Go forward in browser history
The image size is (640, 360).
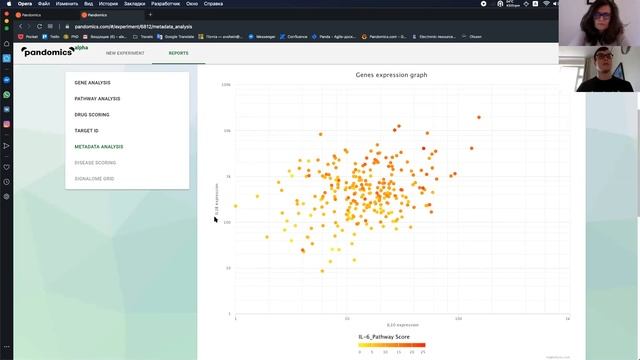pyautogui.click(x=29, y=27)
